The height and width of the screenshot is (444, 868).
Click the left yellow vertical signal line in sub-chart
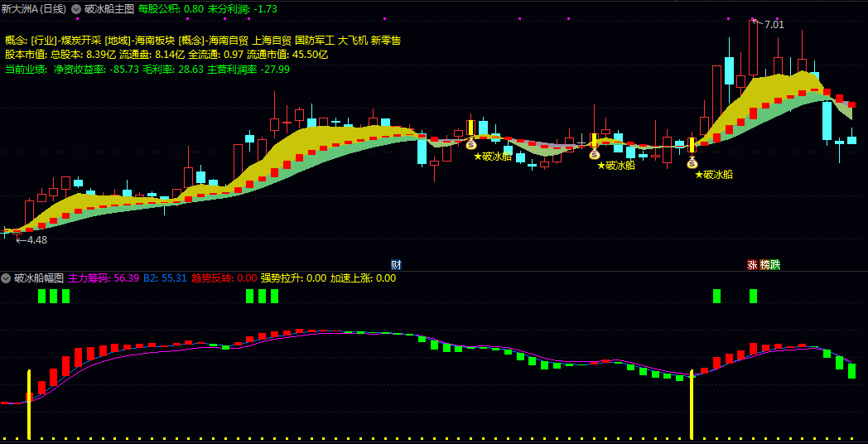coord(29,404)
